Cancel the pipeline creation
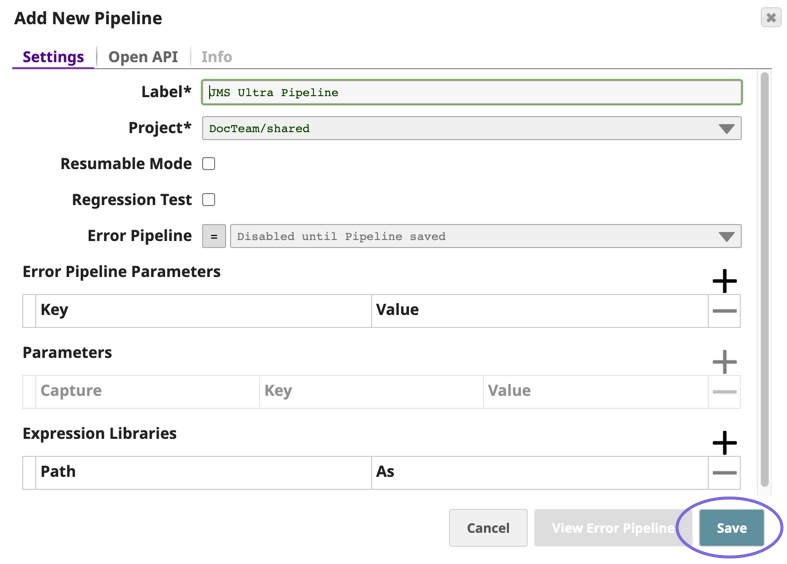This screenshot has width=787, height=564. [488, 528]
